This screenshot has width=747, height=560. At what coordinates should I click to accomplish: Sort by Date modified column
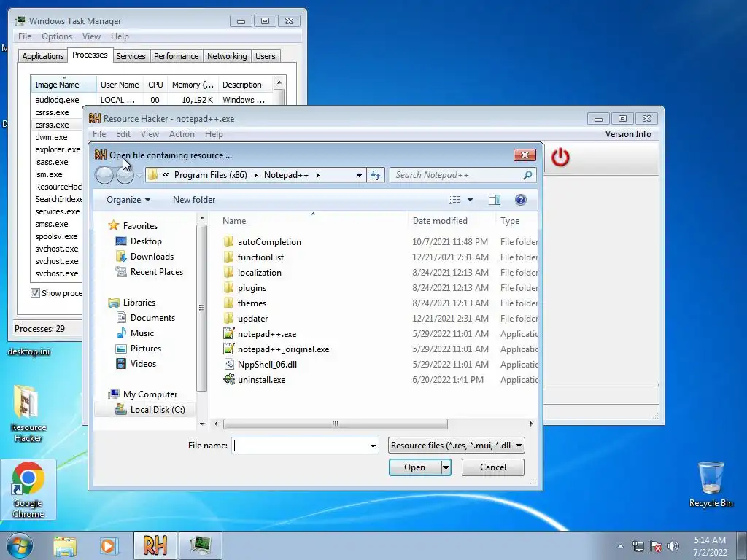pyautogui.click(x=440, y=221)
